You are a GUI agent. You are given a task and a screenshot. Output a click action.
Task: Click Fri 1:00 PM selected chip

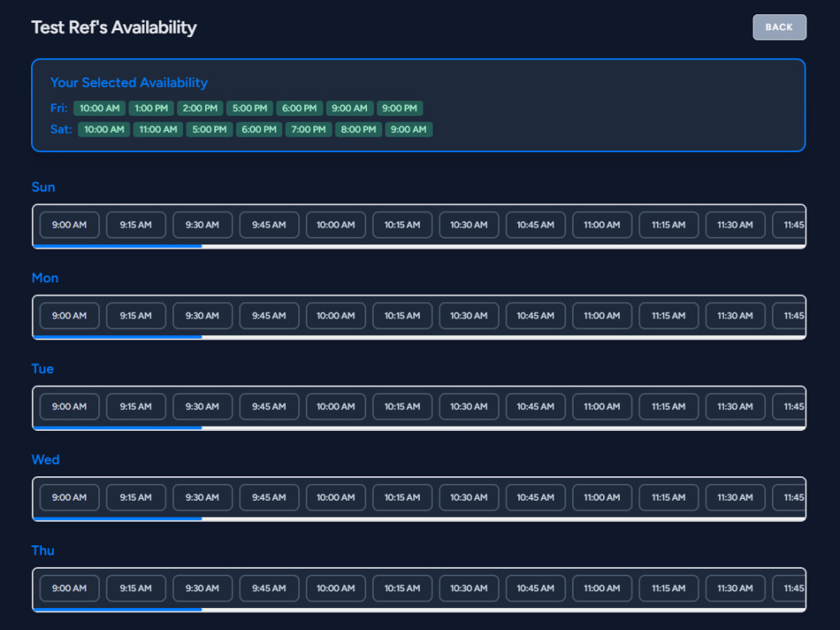pyautogui.click(x=151, y=108)
